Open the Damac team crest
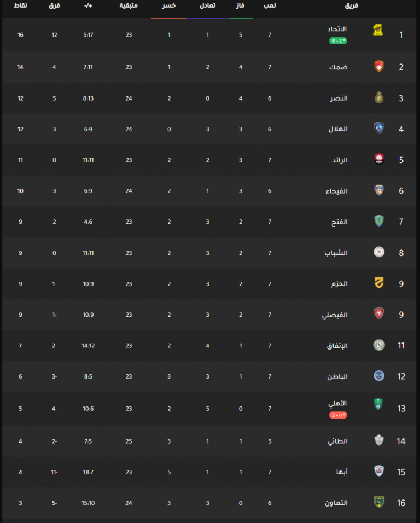Image resolution: width=420 pixels, height=523 pixels. point(379,66)
